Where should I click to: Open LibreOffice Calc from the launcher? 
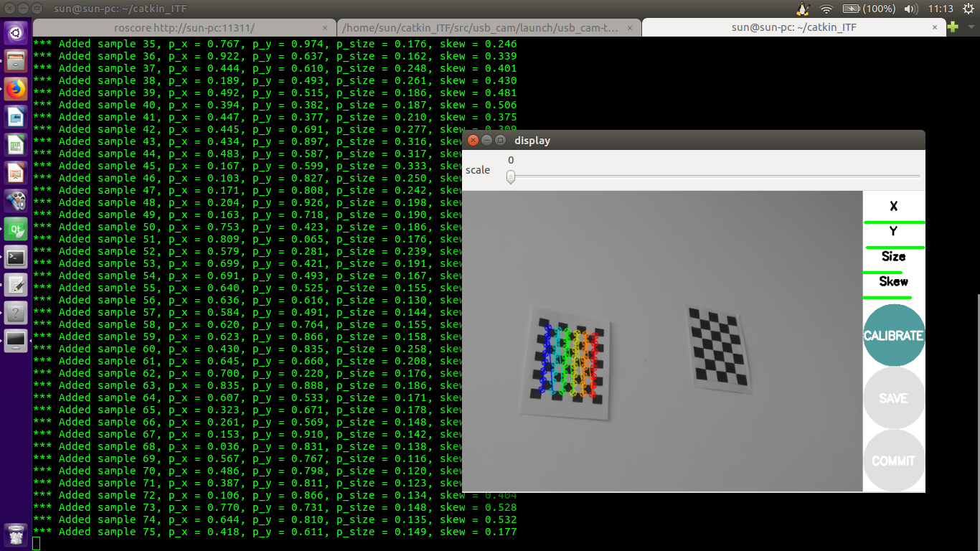coord(16,145)
